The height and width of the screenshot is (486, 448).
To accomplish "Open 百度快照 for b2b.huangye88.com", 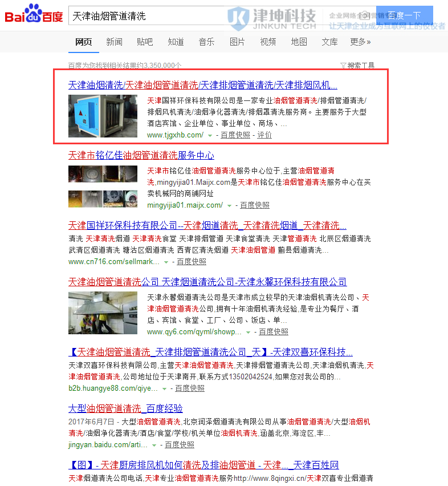I will pyautogui.click(x=190, y=388).
